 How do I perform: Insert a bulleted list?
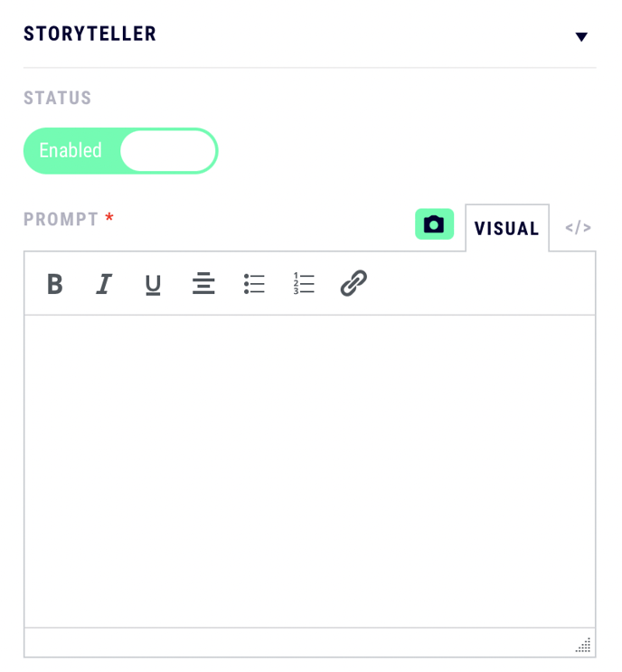pyautogui.click(x=254, y=284)
